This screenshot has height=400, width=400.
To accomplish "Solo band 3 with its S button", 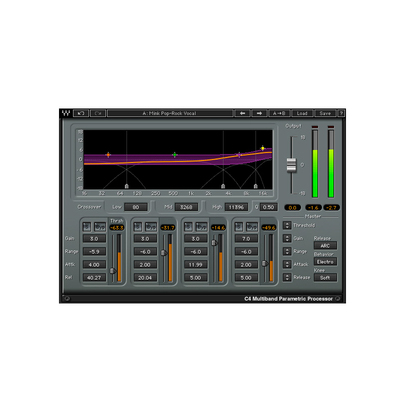I will [188, 227].
